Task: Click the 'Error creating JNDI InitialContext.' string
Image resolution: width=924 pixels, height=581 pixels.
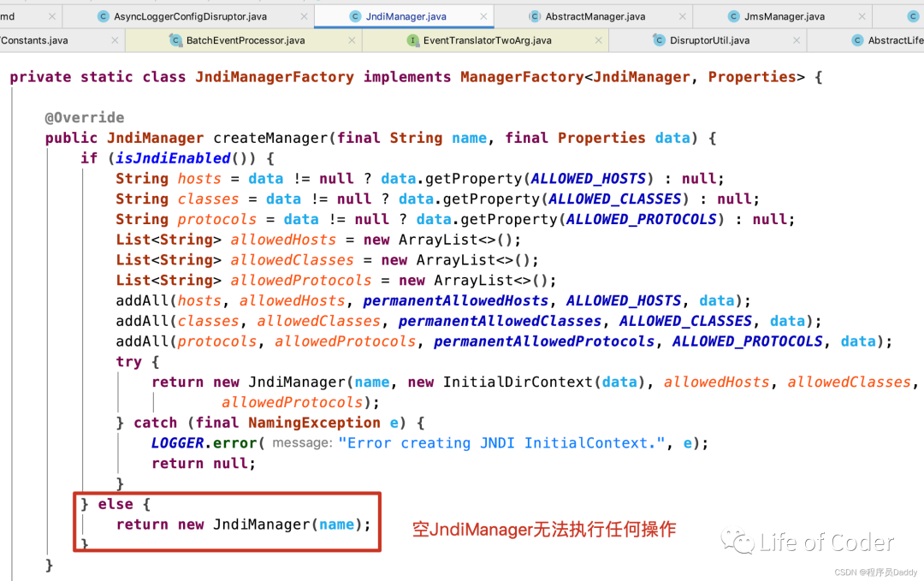Action: tap(501, 443)
